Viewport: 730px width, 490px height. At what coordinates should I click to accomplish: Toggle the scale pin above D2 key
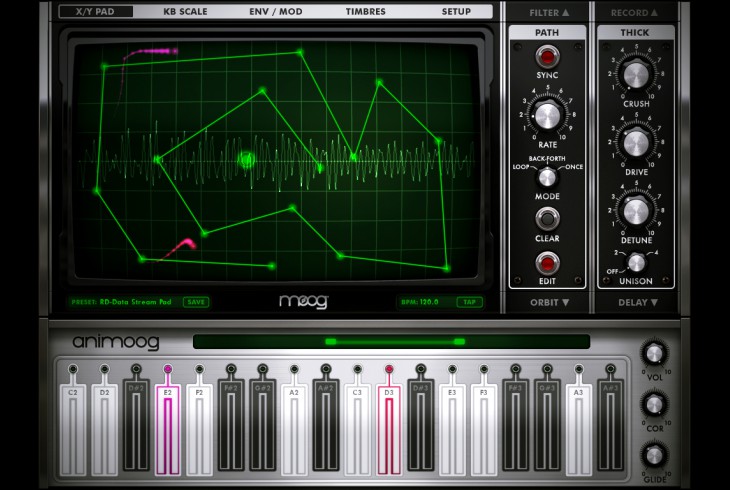105,369
